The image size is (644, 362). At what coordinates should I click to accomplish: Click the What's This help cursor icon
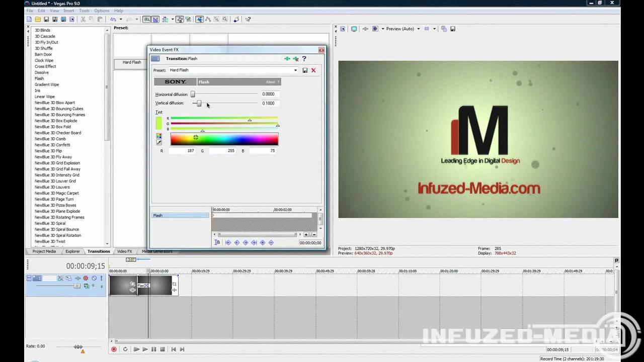[x=248, y=20]
